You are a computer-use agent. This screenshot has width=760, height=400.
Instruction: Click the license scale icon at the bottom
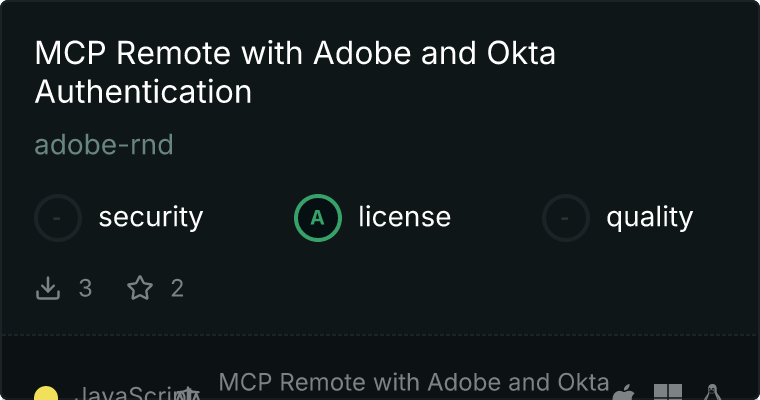pos(190,394)
